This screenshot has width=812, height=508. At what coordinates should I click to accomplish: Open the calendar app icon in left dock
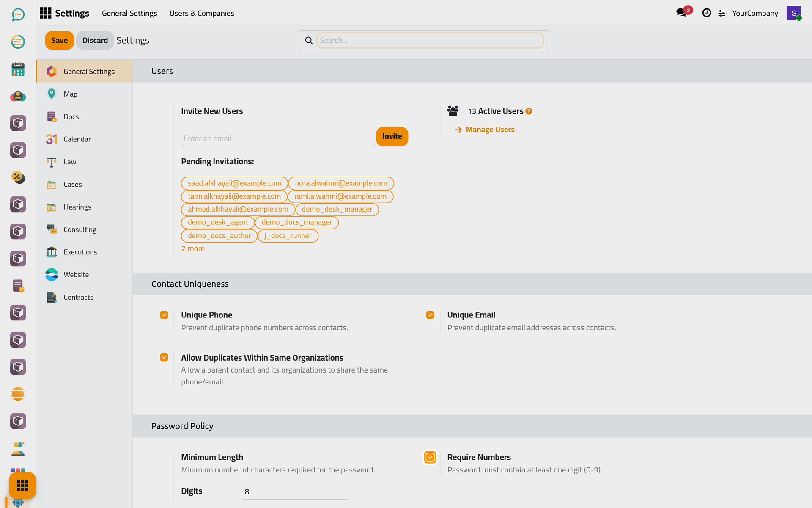click(18, 69)
